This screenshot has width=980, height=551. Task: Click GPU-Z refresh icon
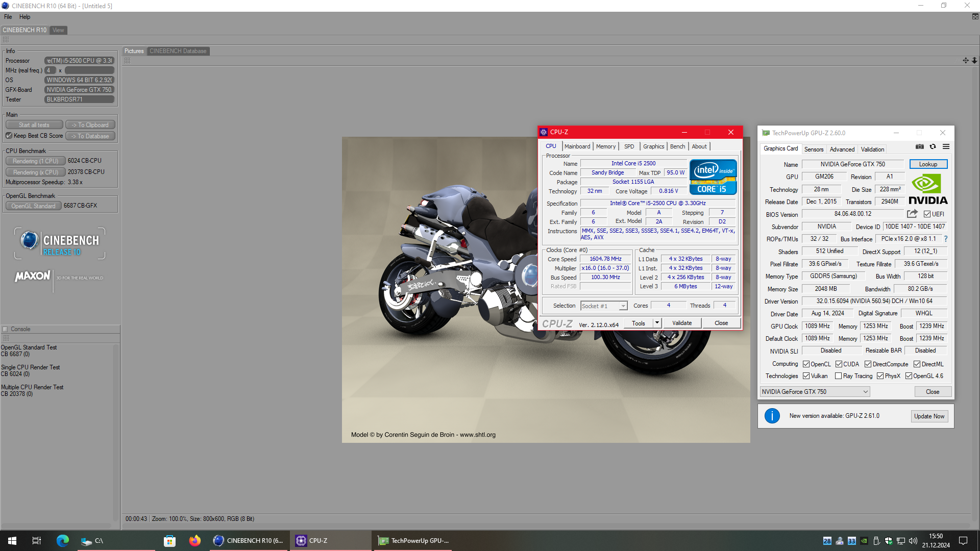[933, 146]
